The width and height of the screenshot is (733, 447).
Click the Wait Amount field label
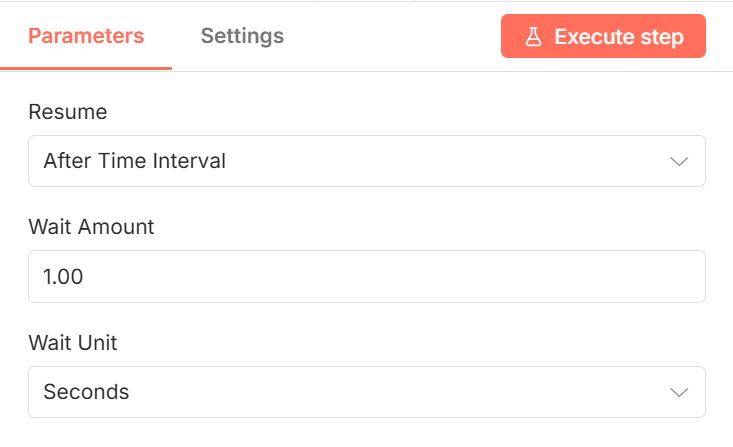[92, 227]
